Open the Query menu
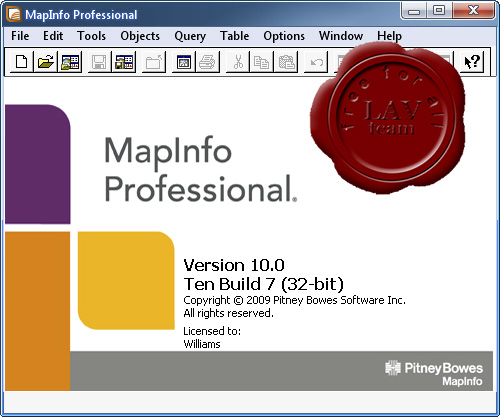Viewport: 500px width, 417px height. (x=190, y=36)
